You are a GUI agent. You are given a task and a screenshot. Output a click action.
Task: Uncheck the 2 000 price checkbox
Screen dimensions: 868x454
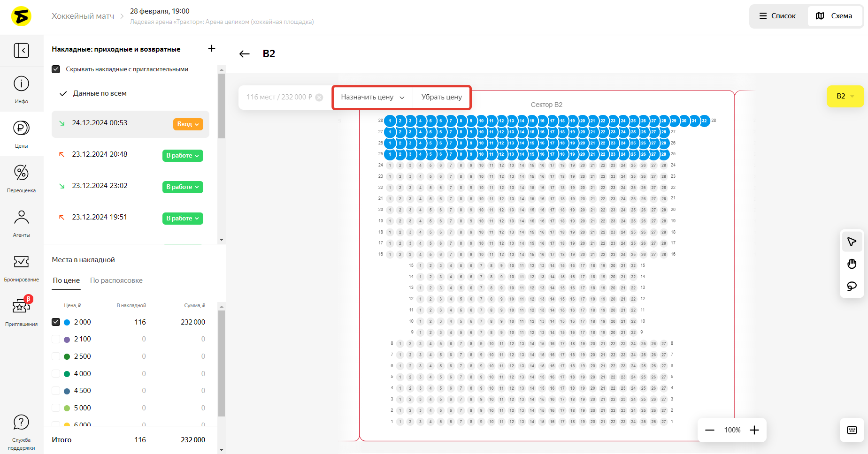coord(56,322)
